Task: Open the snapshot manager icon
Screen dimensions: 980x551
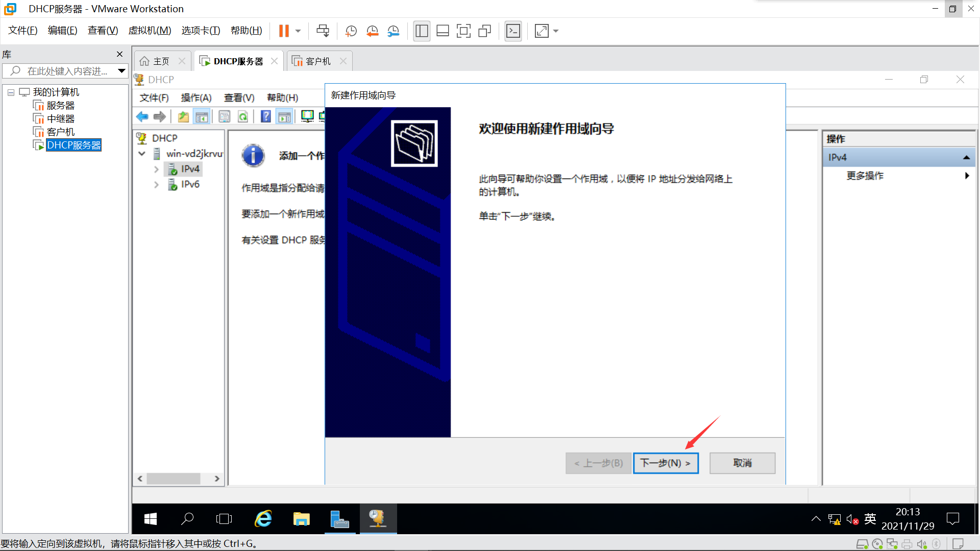Action: coord(393,31)
